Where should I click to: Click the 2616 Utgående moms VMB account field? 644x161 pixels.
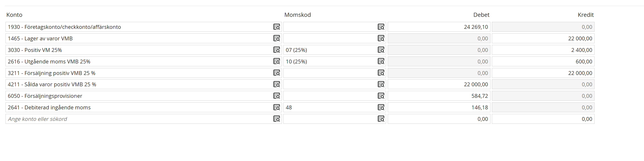(137, 61)
